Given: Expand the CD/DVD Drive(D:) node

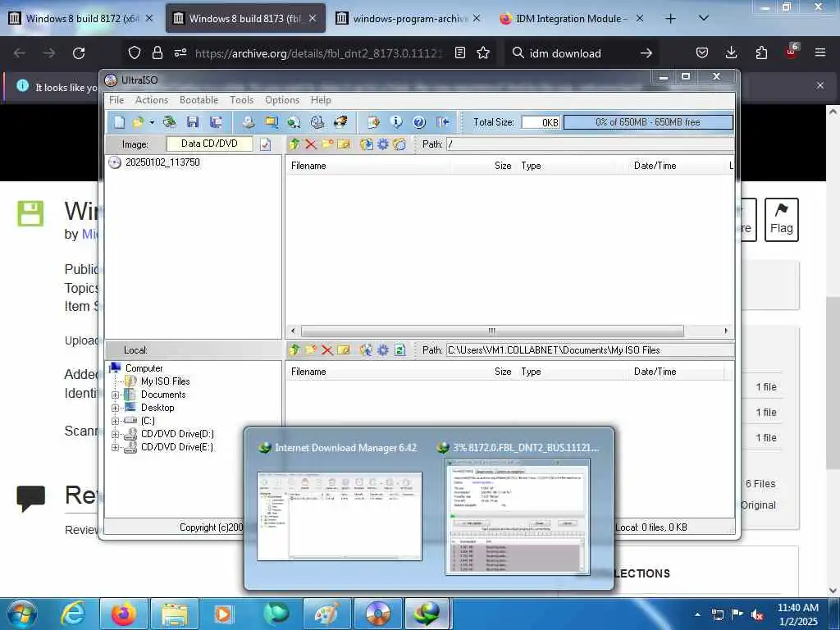Looking at the screenshot, I should (x=115, y=435).
